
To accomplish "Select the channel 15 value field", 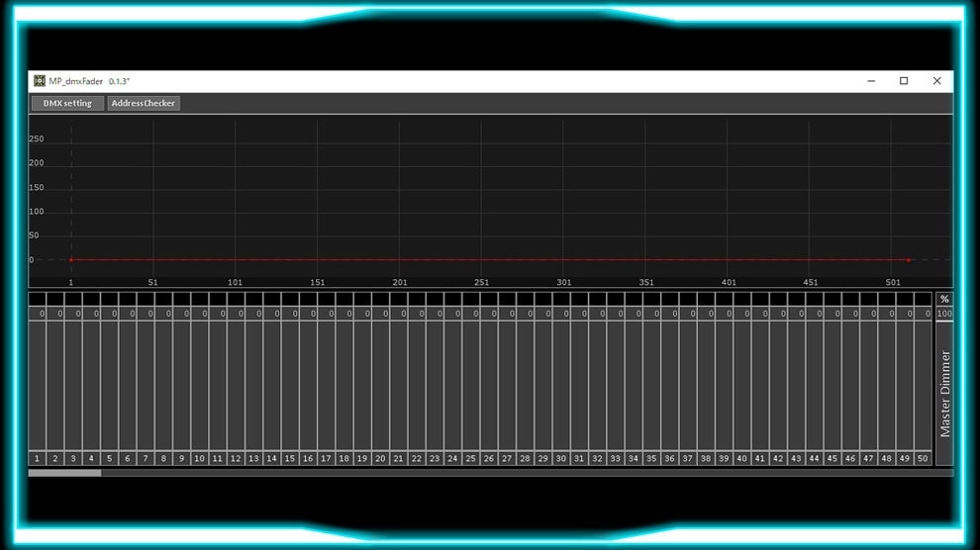I will tap(290, 314).
